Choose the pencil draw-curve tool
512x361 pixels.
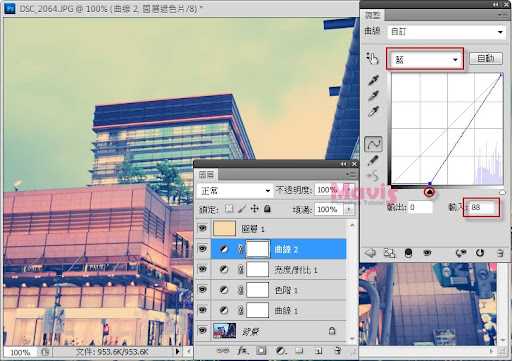373,161
